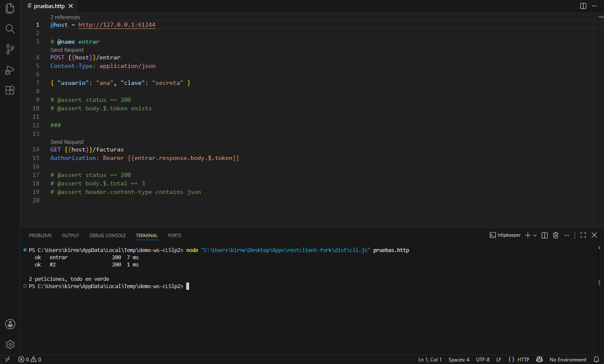Click the httpkeeper terminal profile icon
The height and width of the screenshot is (364, 604).
click(x=493, y=235)
